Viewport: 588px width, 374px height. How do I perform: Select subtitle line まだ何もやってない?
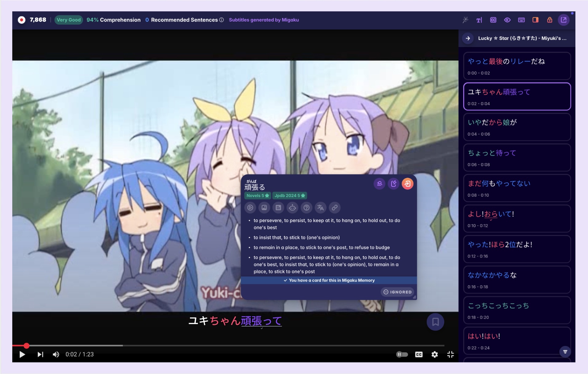click(x=517, y=188)
